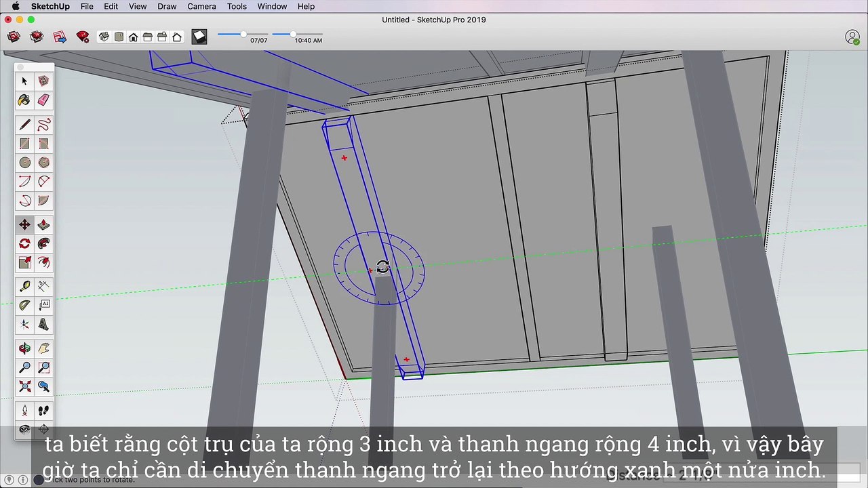Image resolution: width=868 pixels, height=488 pixels.
Task: Switch to Back view
Action: tap(162, 37)
